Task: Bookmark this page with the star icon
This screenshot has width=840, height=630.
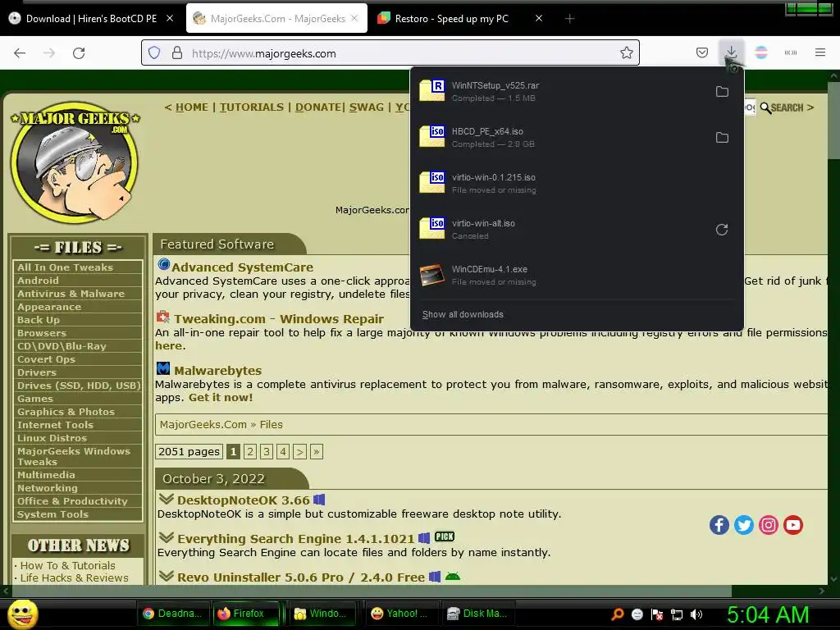Action: [x=626, y=53]
